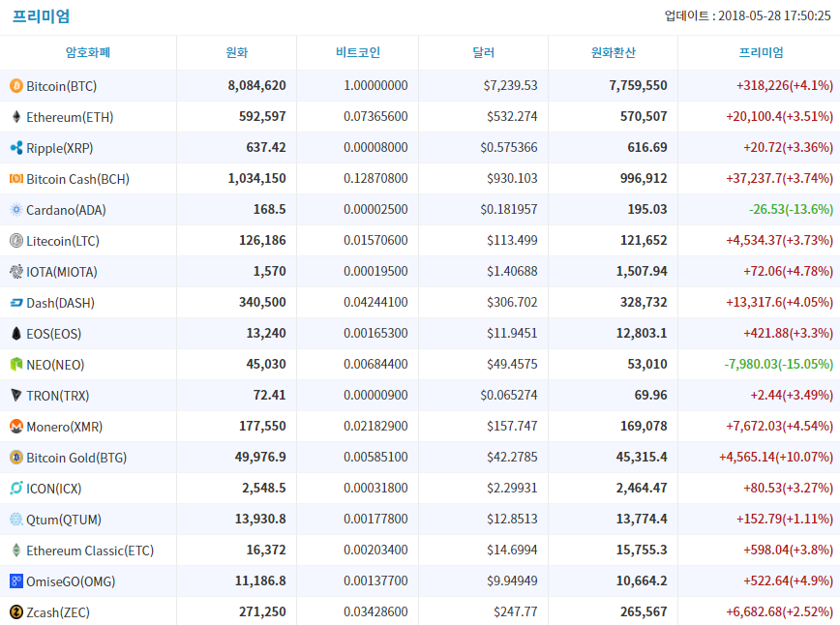Viewport: 840px width, 625px height.
Task: Select the Qtum(QTUM) name text
Action: (64, 521)
